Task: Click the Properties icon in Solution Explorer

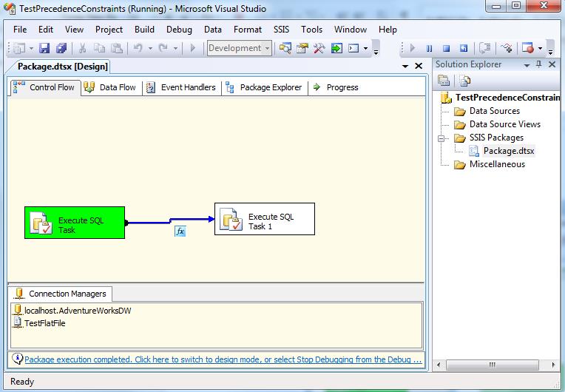Action: (444, 81)
